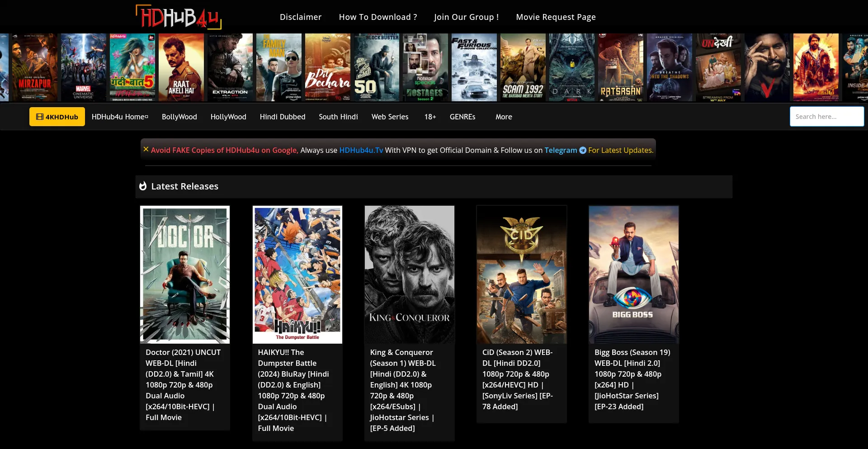Viewport: 868px width, 449px height.
Task: Open the South Hindi category
Action: coord(338,117)
